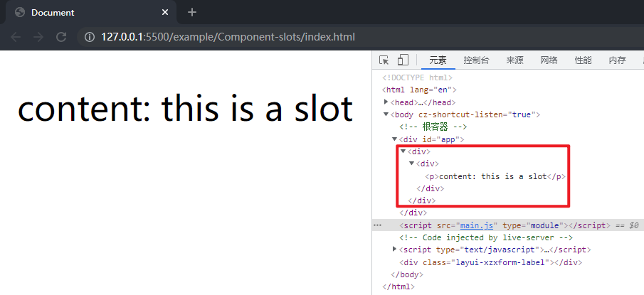Select the div class="layui-xzxform-label" node
The height and width of the screenshot is (295, 644).
click(490, 262)
